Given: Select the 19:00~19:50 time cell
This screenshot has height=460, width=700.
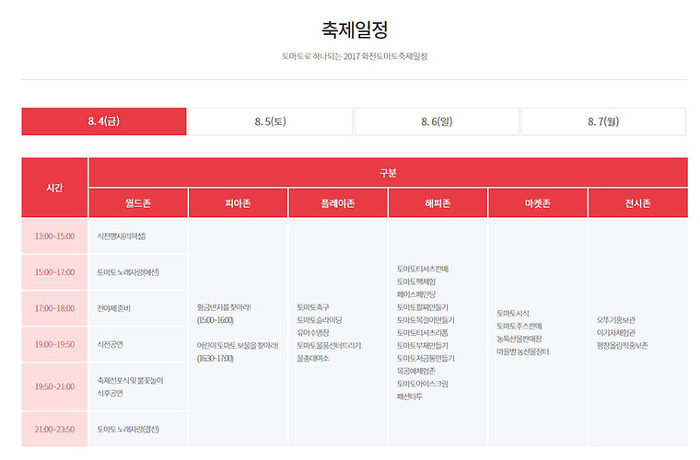Looking at the screenshot, I should tap(54, 344).
